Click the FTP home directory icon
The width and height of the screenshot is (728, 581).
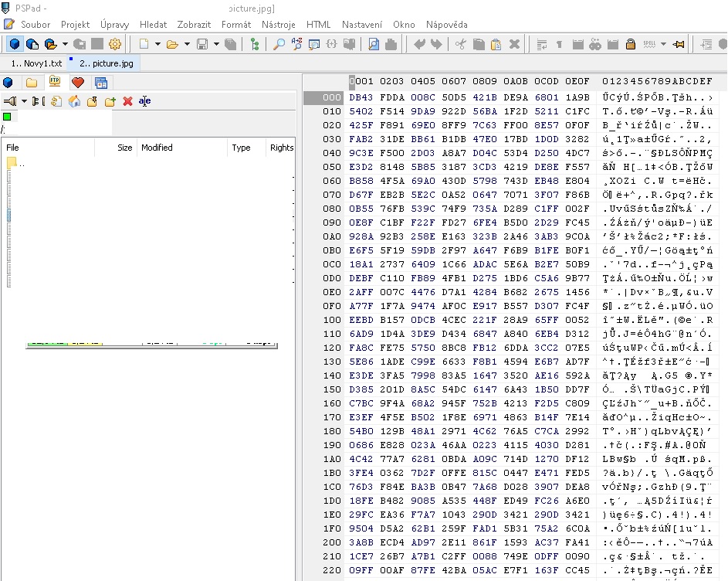click(75, 101)
